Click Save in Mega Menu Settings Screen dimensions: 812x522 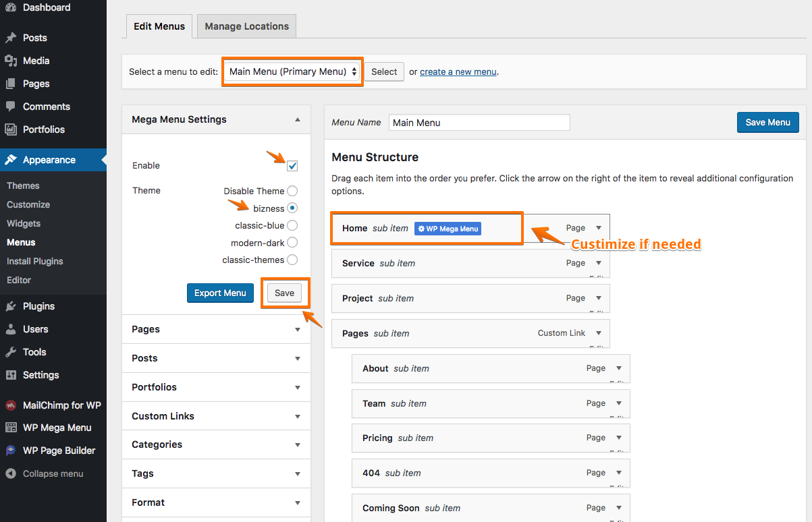tap(285, 293)
